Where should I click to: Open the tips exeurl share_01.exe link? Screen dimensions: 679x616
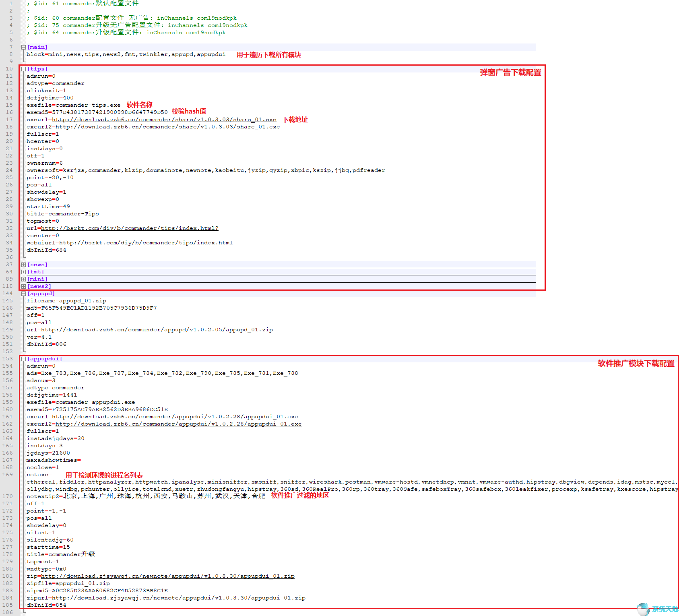(164, 120)
